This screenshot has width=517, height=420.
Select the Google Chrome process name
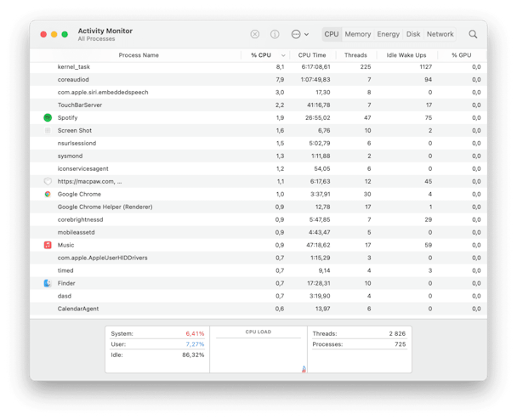tap(79, 194)
